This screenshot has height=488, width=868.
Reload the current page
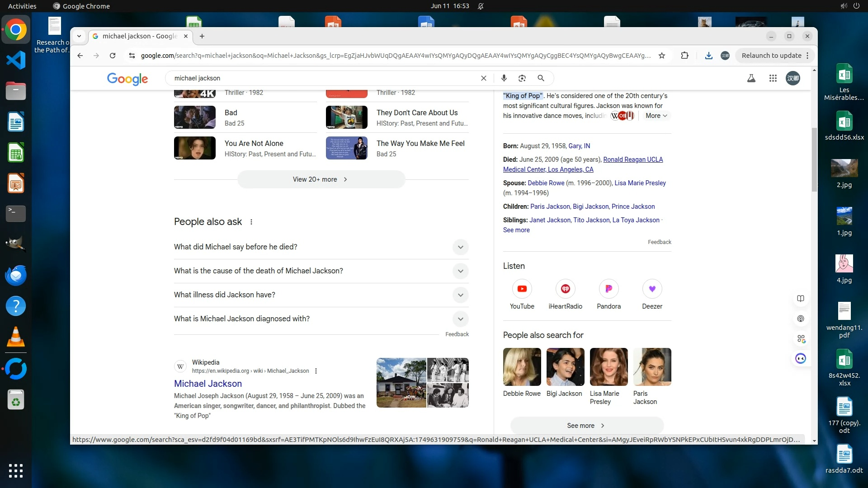coord(113,56)
